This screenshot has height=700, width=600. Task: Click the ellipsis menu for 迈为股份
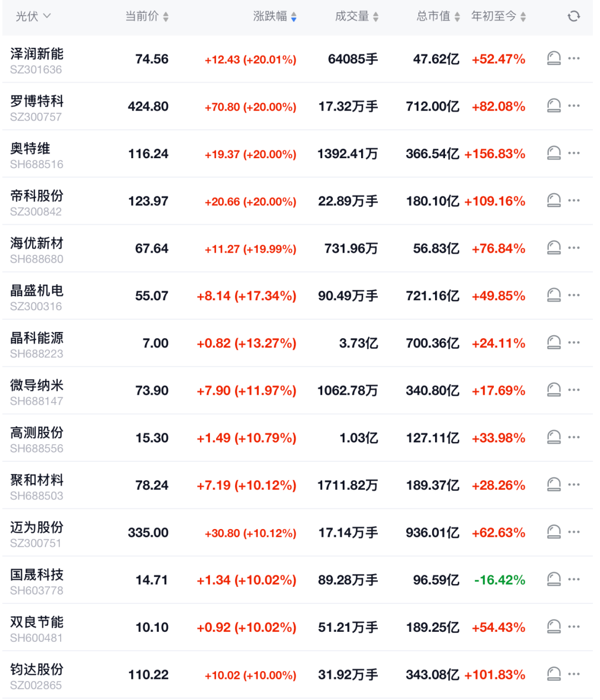click(x=574, y=531)
